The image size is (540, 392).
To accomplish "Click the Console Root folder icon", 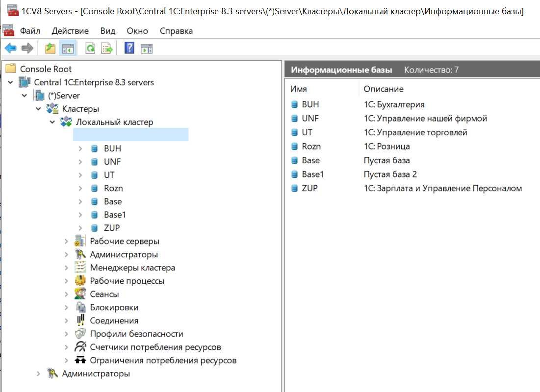I will point(11,69).
